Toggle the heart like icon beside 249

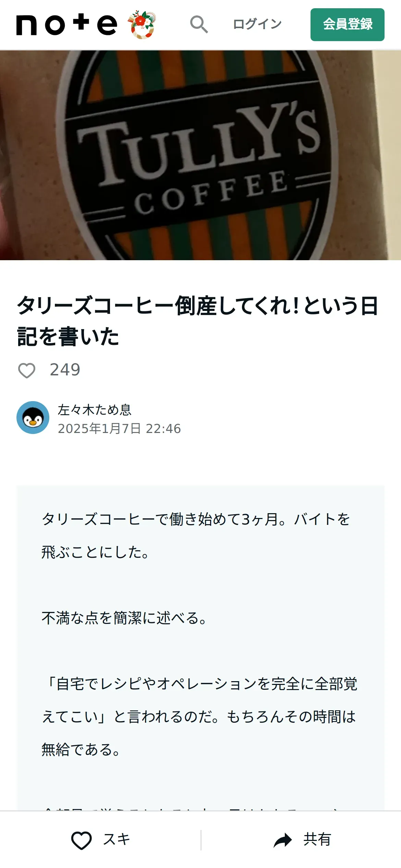[x=26, y=370]
